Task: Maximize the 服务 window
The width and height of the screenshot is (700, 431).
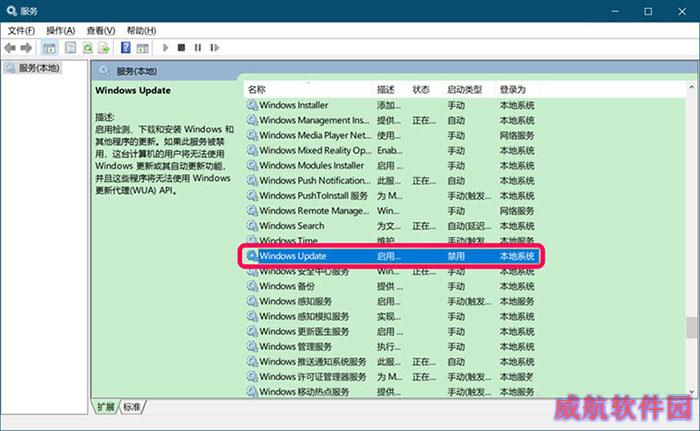Action: pos(648,11)
